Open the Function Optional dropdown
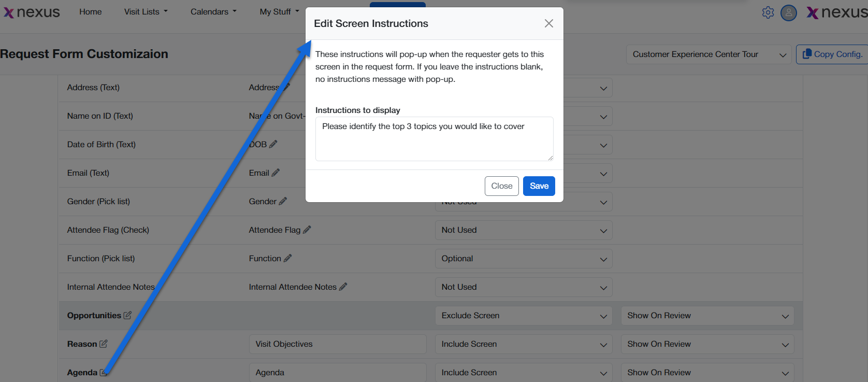This screenshot has height=382, width=868. tap(524, 259)
